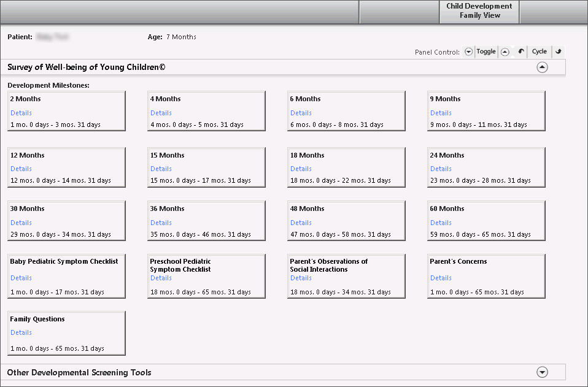Click the Panel Control collapse-all up arrow icon

click(505, 52)
